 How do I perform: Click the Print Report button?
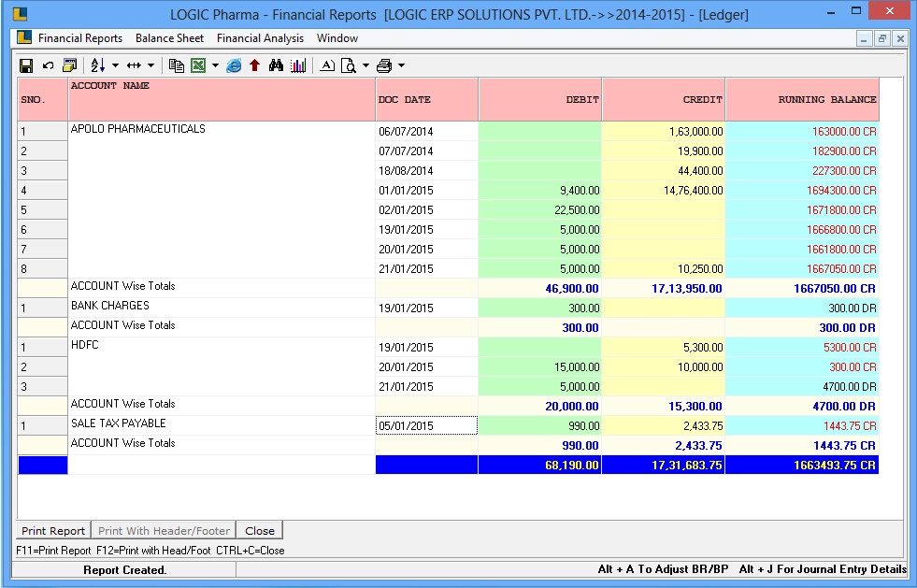pos(52,530)
